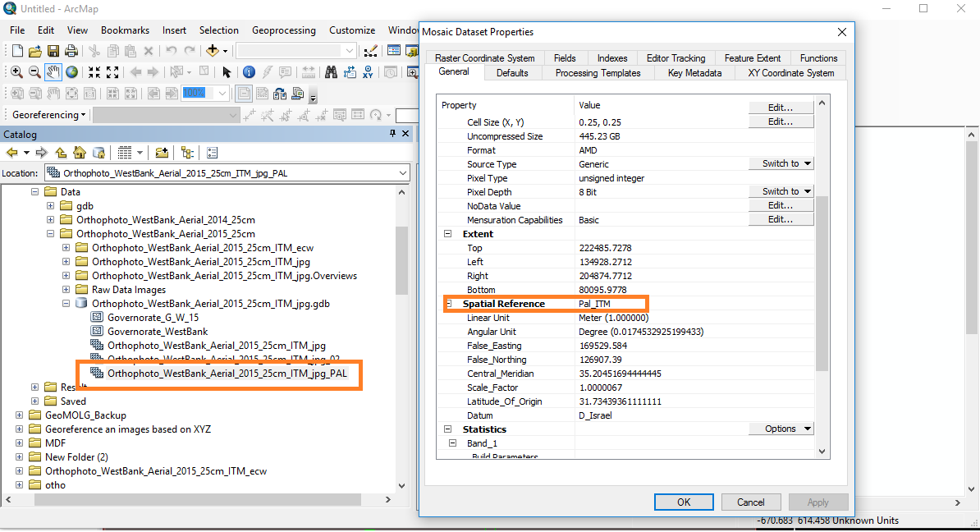Open the Georeferencing dropdown menu
The image size is (980, 532).
pyautogui.click(x=48, y=115)
